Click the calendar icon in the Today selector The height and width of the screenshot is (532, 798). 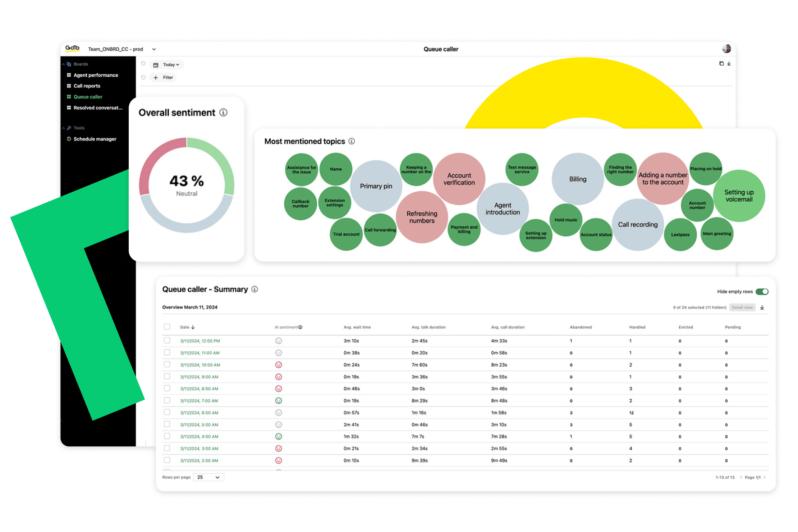coord(156,64)
